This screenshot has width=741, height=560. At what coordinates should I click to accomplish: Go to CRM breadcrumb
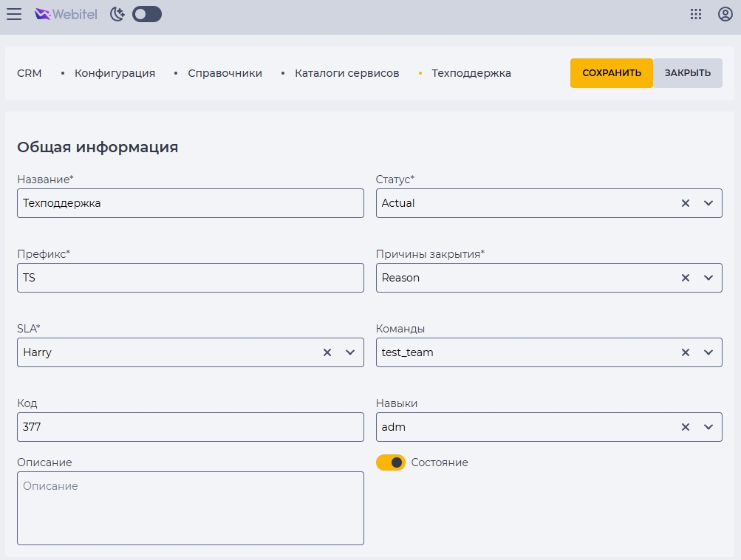pos(30,73)
